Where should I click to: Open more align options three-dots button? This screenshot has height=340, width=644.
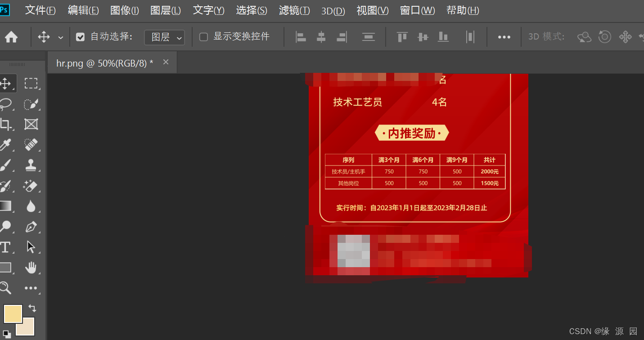click(x=504, y=37)
